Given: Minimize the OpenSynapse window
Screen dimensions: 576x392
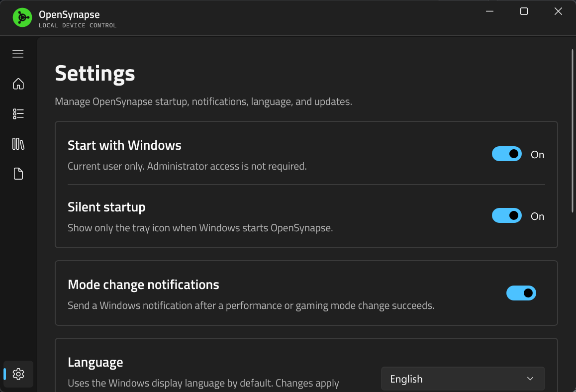Looking at the screenshot, I should [x=489, y=11].
